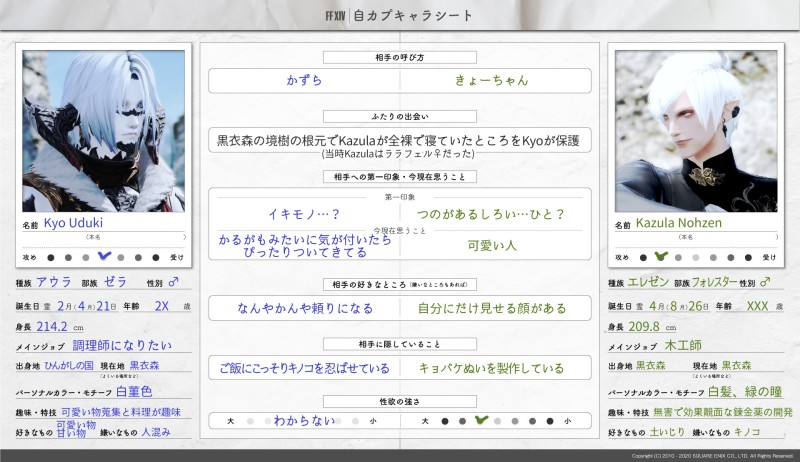Select the dot nearest 攻め on Kyo's scale
800x462 pixels.
(51, 258)
